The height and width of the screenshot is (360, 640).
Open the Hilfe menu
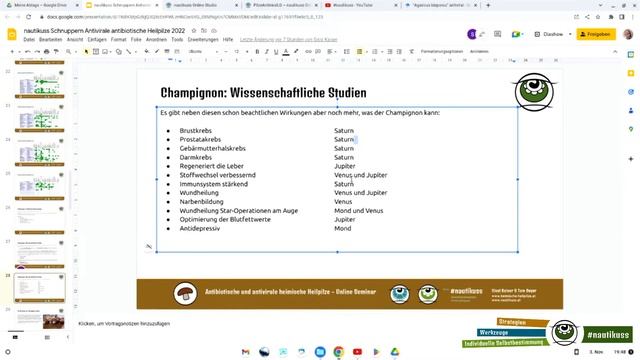click(228, 40)
